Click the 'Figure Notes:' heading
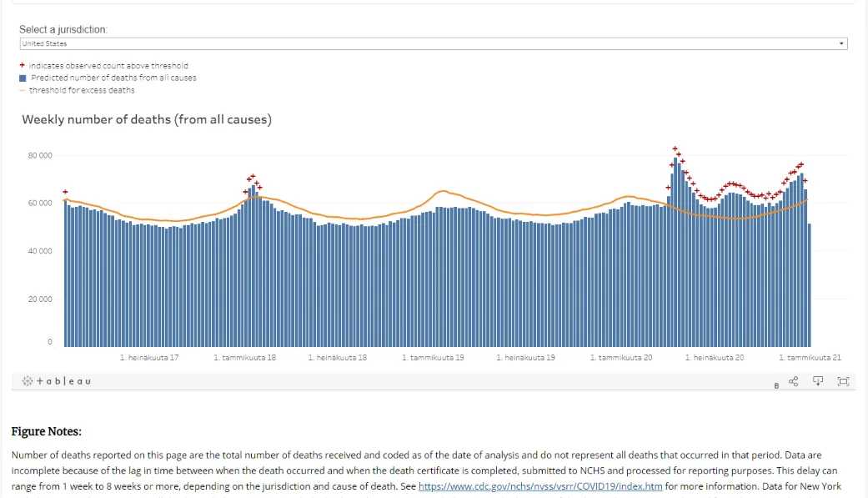 tap(46, 432)
